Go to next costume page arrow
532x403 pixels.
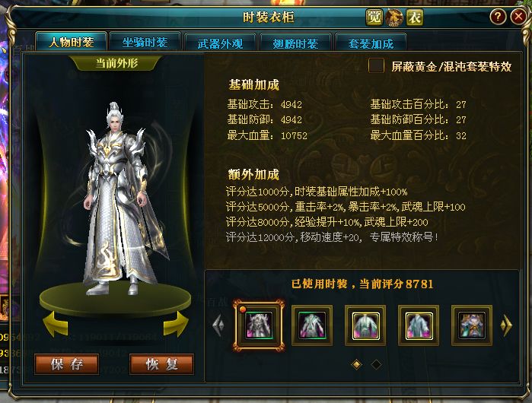[506, 325]
